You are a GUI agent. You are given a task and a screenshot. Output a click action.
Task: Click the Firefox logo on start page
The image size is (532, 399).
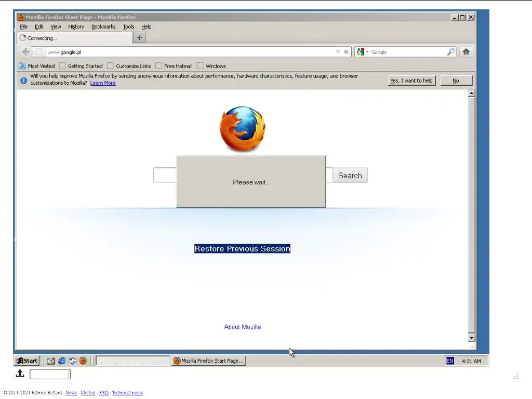[x=242, y=129]
